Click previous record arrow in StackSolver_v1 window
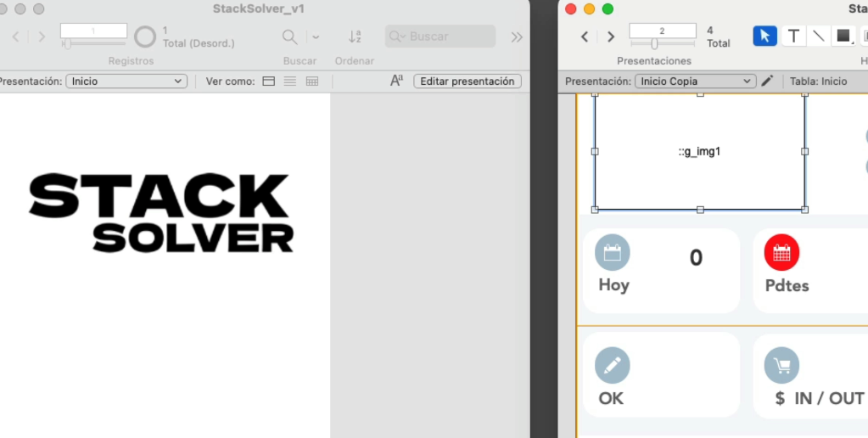868x438 pixels. 15,36
